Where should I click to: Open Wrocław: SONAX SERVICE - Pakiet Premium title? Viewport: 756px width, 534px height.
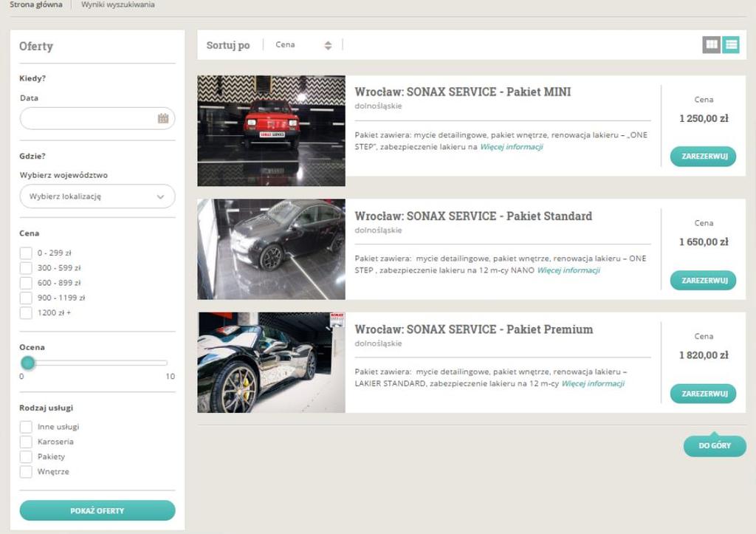(x=474, y=329)
